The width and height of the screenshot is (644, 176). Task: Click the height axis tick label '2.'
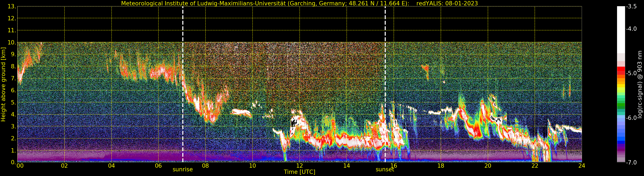[13, 138]
